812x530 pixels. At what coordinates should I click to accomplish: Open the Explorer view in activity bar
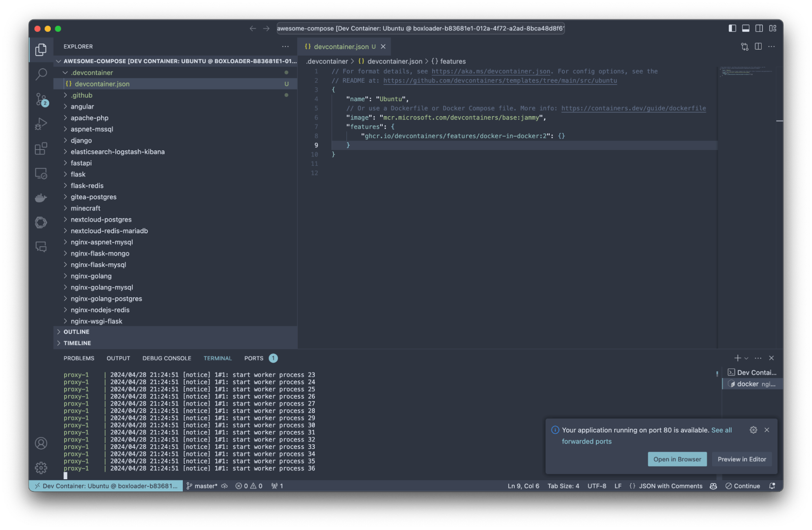[x=41, y=50]
